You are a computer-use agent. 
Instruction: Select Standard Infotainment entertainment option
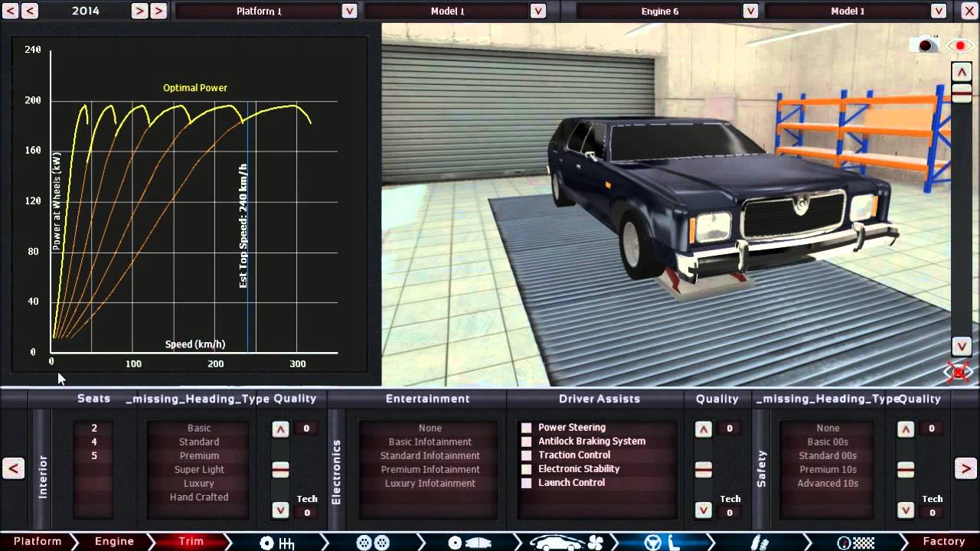click(430, 456)
